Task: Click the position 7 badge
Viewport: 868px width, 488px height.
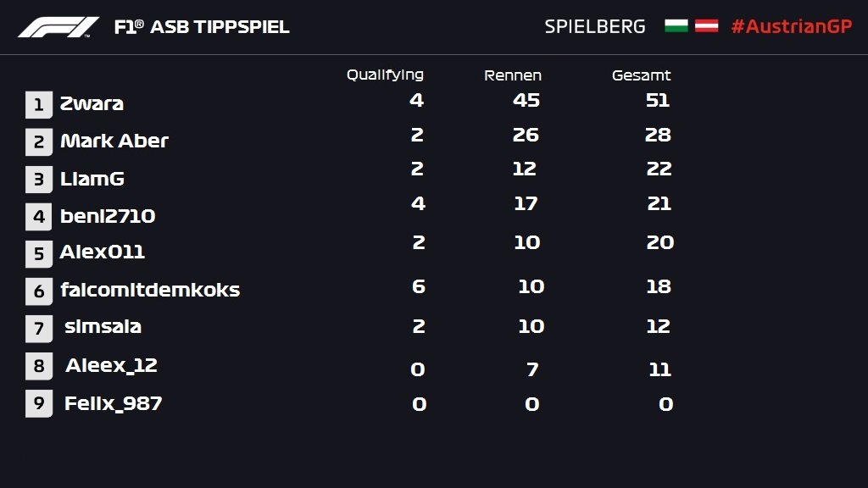Action: (39, 329)
